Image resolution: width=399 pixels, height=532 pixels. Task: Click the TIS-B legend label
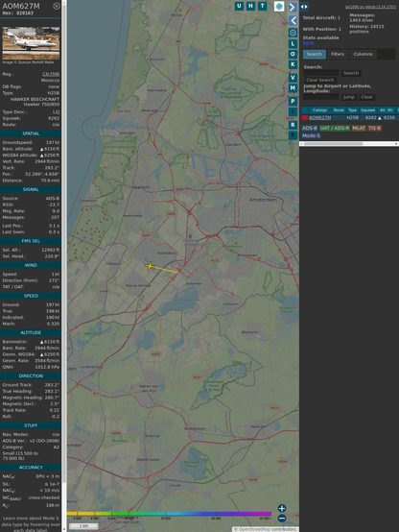(x=375, y=128)
